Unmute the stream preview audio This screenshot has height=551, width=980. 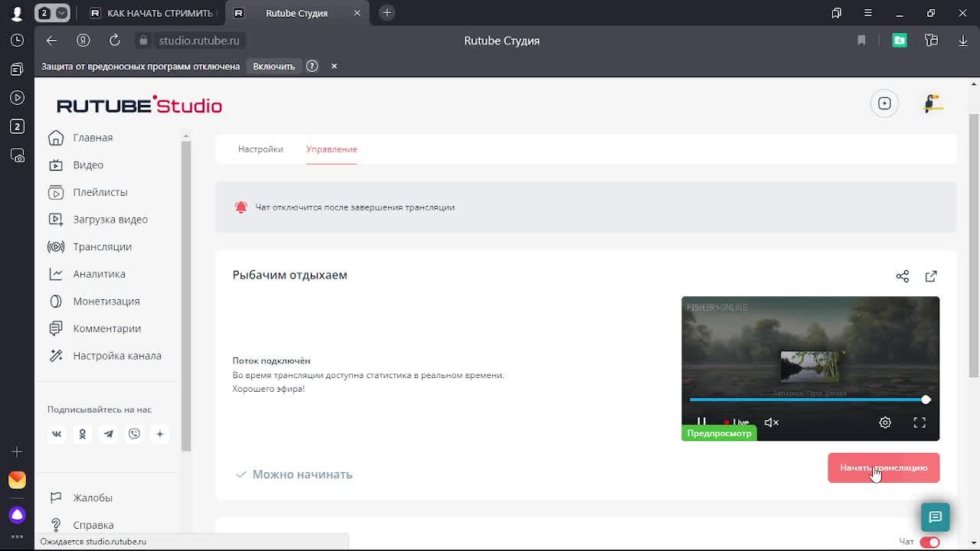click(772, 422)
